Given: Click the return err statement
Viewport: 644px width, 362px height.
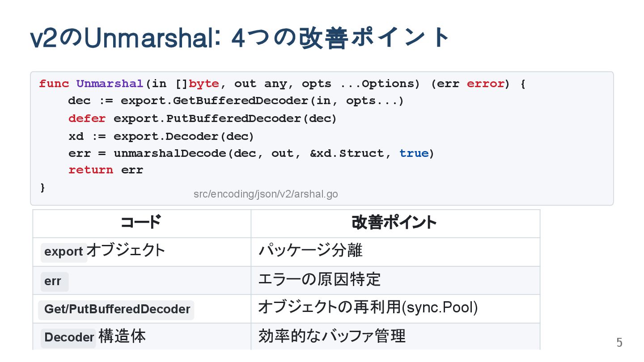Looking at the screenshot, I should click(x=106, y=170).
